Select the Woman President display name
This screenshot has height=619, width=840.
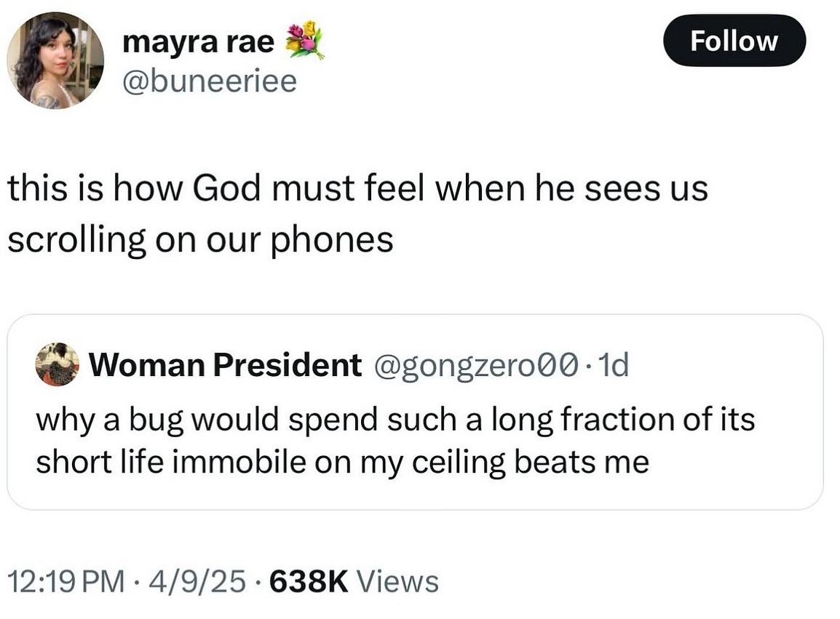225,364
